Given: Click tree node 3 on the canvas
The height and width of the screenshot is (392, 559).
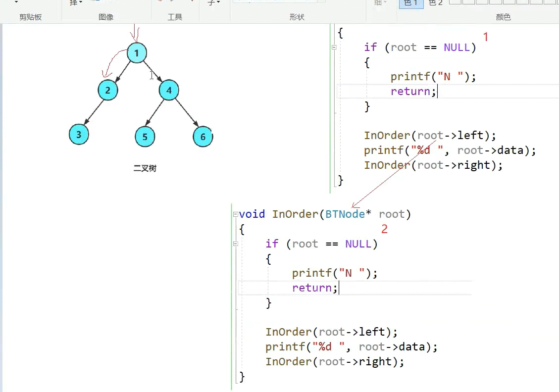Looking at the screenshot, I should pos(79,134).
